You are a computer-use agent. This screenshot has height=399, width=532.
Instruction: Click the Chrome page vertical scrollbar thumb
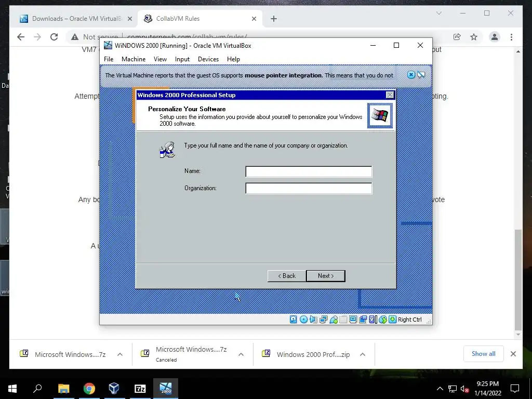click(x=518, y=280)
